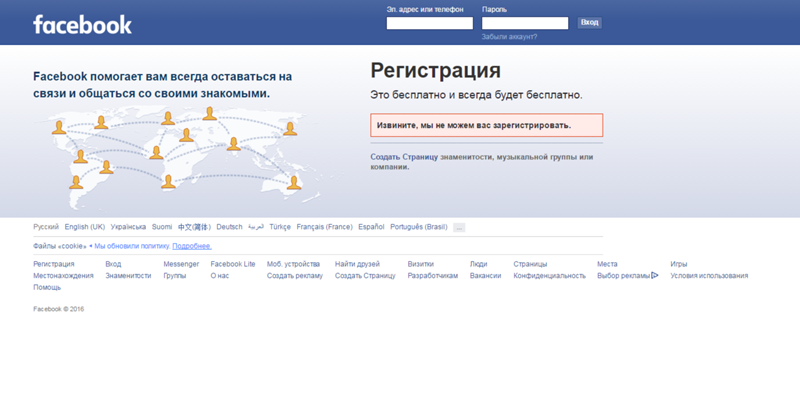Open the Найти друзей footer link
800x409 pixels.
357,264
